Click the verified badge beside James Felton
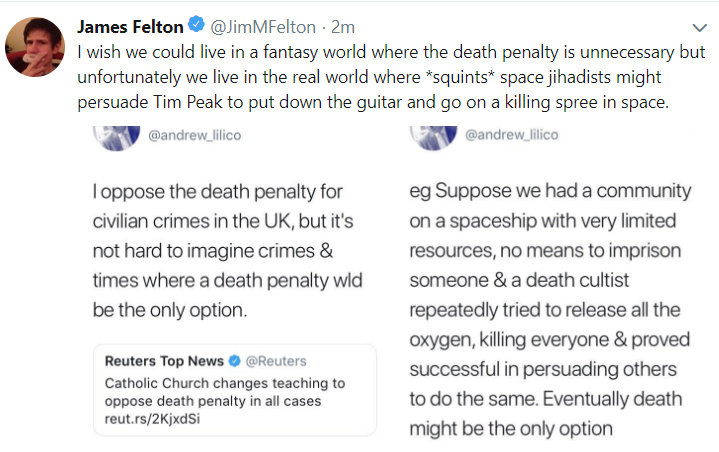Screen dimensions: 719x452 tap(195, 25)
